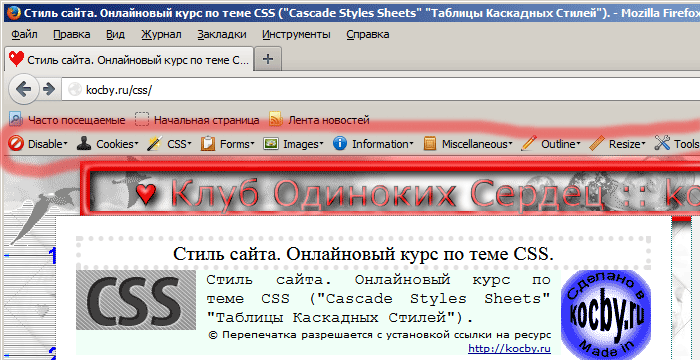This screenshot has width=700, height=360.
Task: Go back with the back arrow button
Action: pyautogui.click(x=23, y=89)
